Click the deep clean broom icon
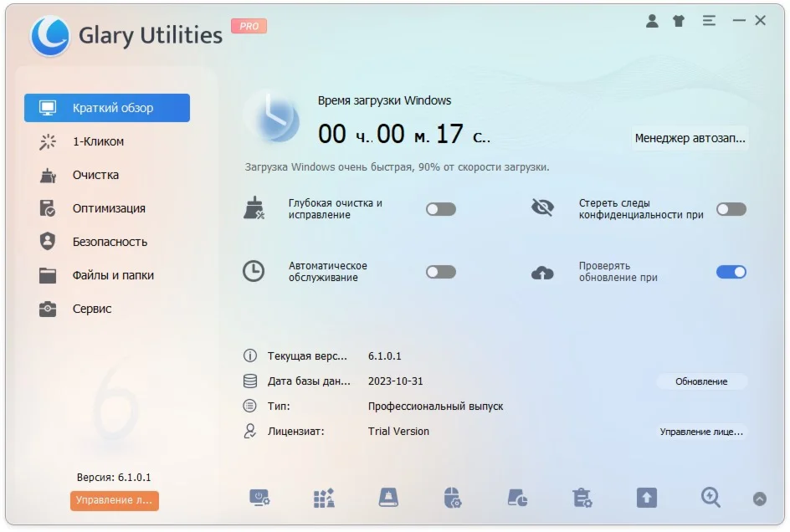This screenshot has height=532, width=790. coord(254,208)
